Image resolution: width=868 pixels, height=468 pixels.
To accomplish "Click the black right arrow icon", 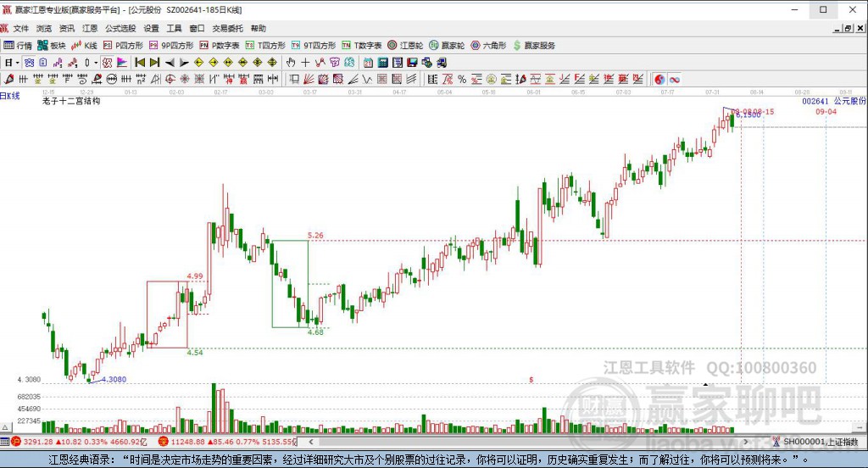I will tap(184, 63).
